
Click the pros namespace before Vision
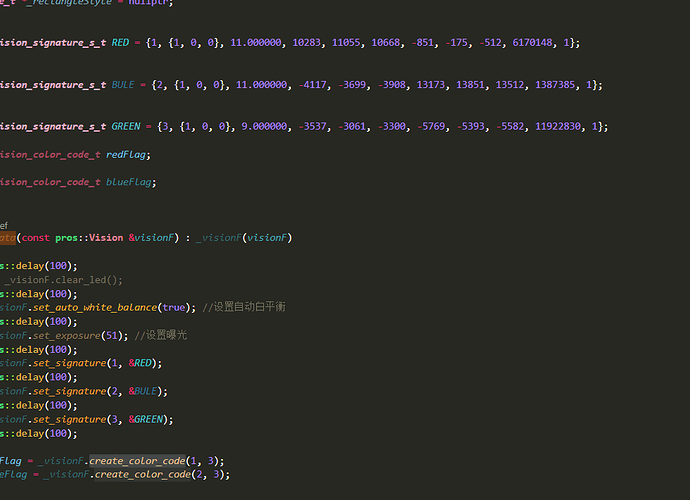(66, 238)
